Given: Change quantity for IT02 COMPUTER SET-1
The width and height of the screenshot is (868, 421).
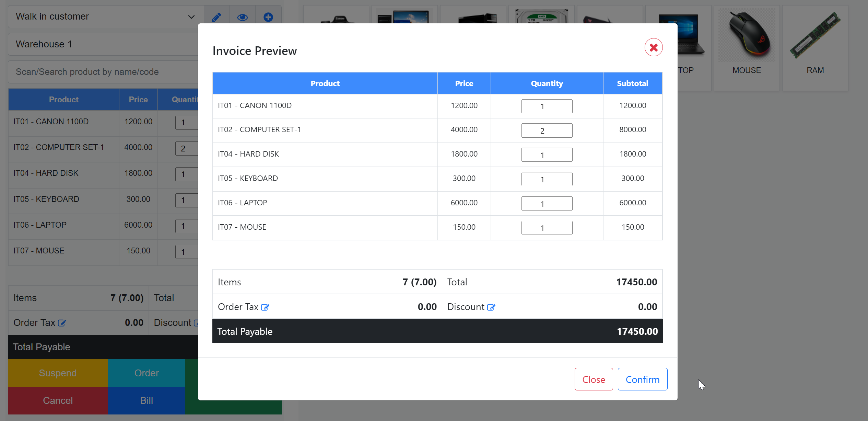Looking at the screenshot, I should [547, 130].
